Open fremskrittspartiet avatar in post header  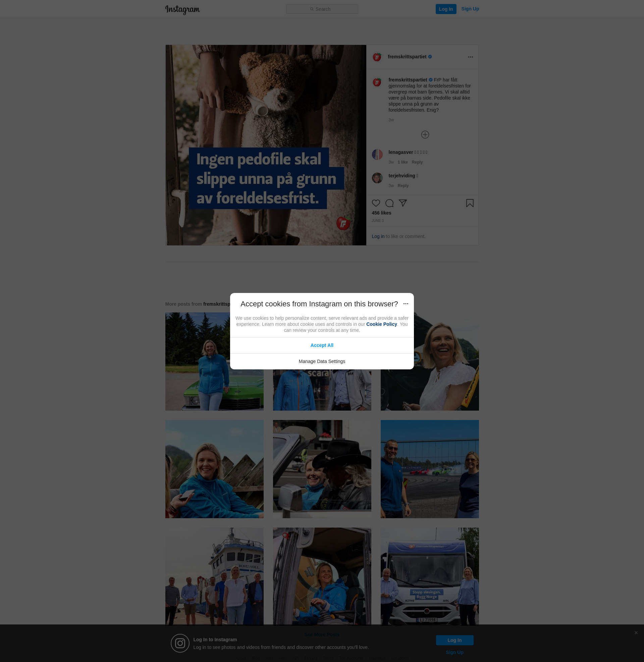[377, 57]
